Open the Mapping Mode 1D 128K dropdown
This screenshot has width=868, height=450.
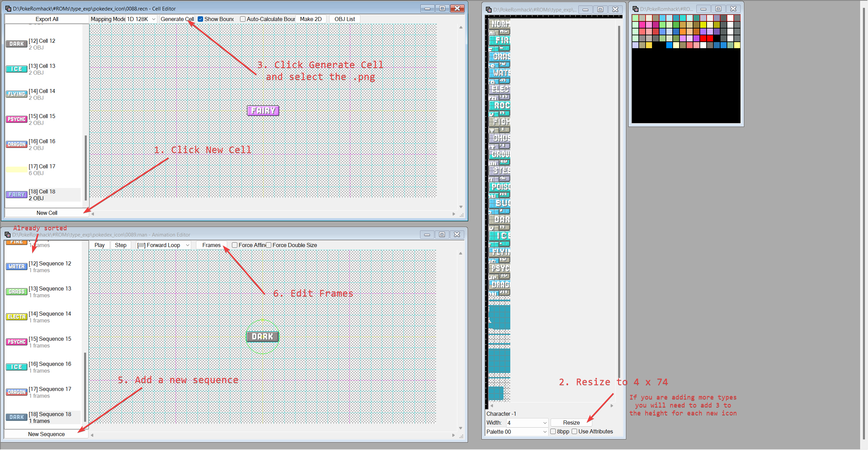pyautogui.click(x=141, y=19)
